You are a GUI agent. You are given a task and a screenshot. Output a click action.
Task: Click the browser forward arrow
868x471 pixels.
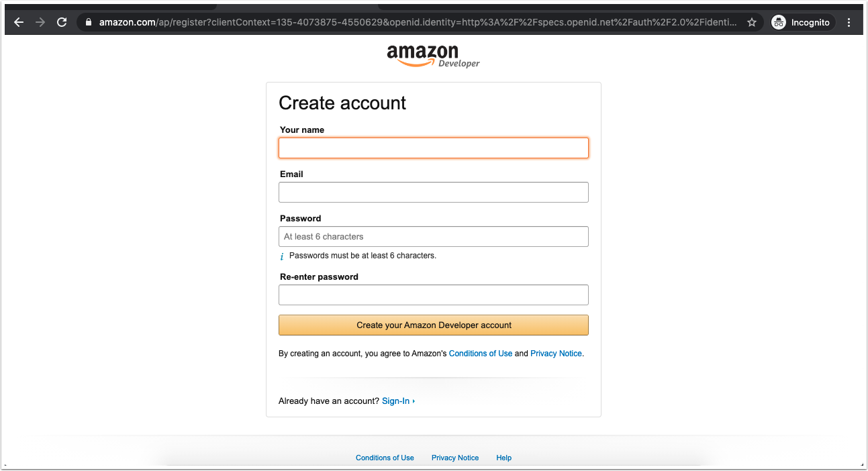pos(40,22)
